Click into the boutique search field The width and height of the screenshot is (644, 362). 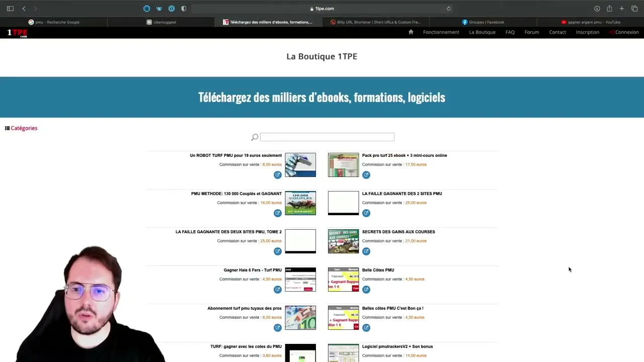pyautogui.click(x=327, y=137)
